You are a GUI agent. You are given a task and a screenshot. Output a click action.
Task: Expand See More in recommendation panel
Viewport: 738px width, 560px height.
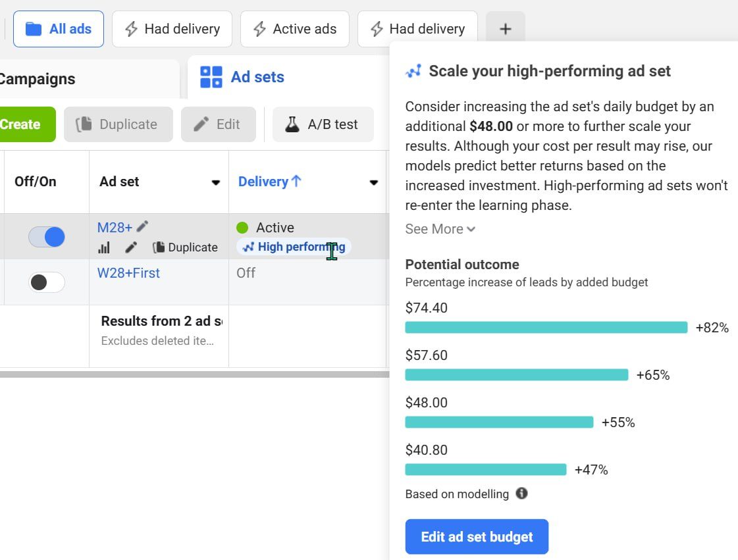[x=440, y=229]
